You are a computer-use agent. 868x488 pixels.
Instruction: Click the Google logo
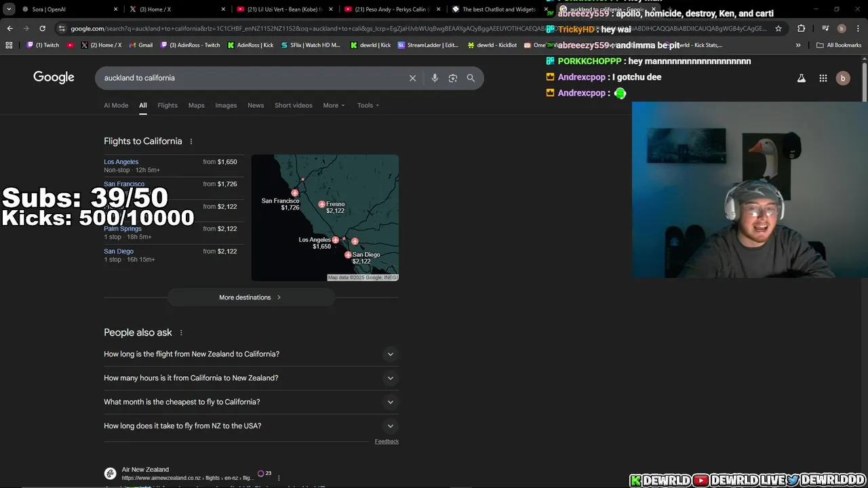(54, 77)
